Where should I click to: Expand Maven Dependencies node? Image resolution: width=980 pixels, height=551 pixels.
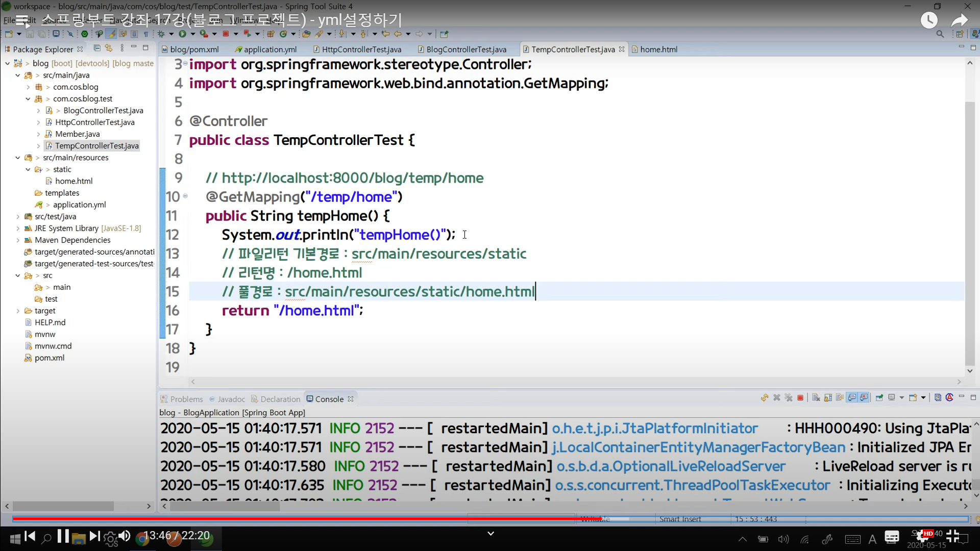[18, 240]
